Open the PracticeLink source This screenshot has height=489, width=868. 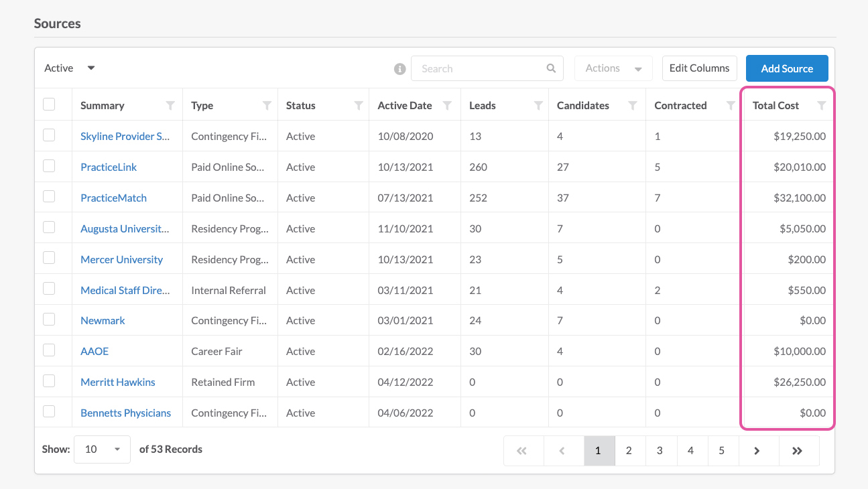click(x=109, y=167)
